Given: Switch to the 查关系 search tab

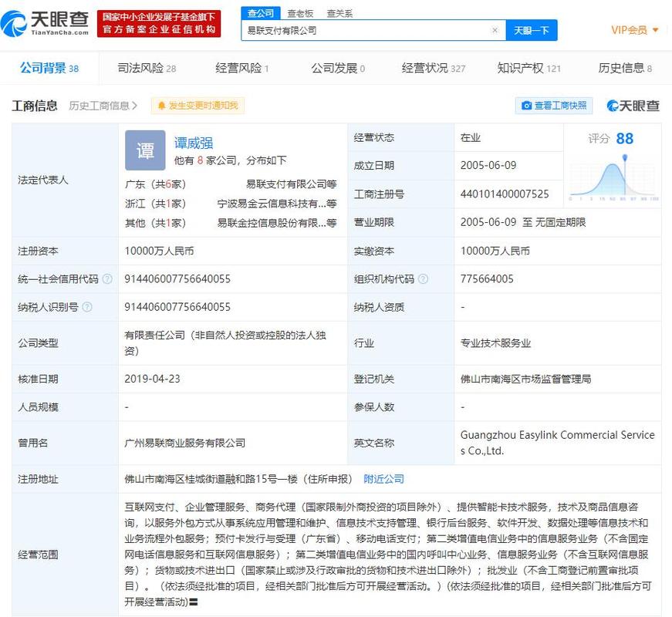Looking at the screenshot, I should 339,13.
